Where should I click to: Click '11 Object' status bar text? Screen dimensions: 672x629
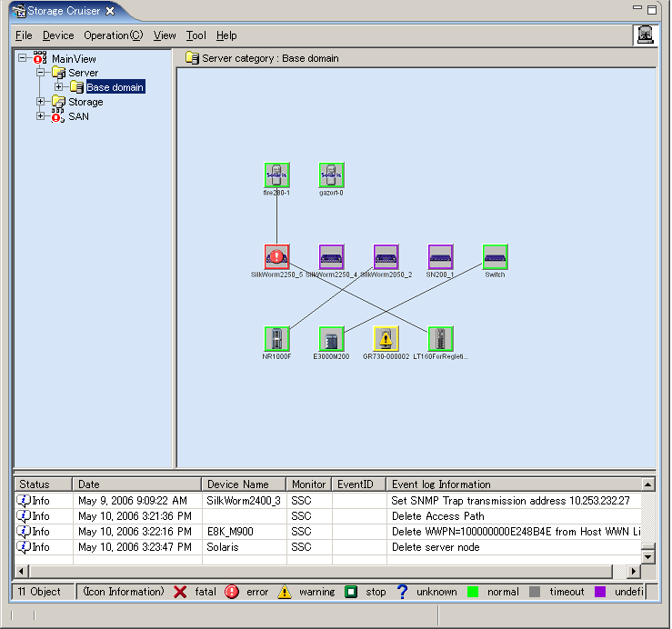point(39,592)
